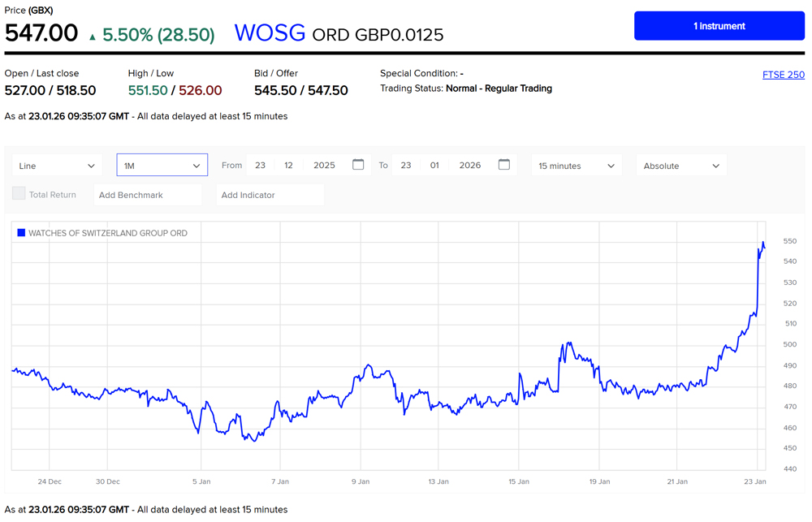Click the From day field showing 23

tap(261, 165)
